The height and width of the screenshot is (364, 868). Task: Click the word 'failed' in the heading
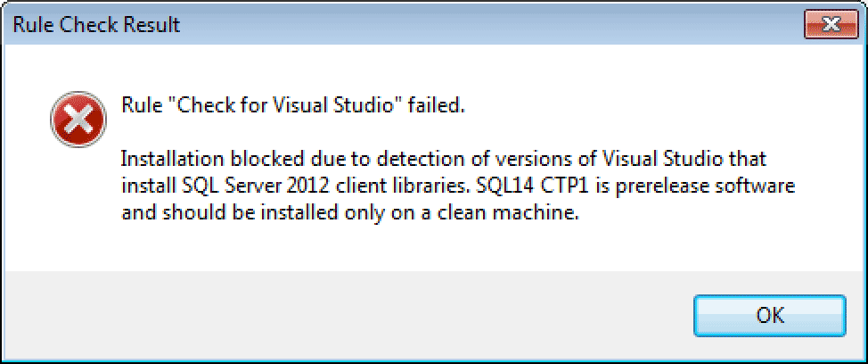click(436, 106)
